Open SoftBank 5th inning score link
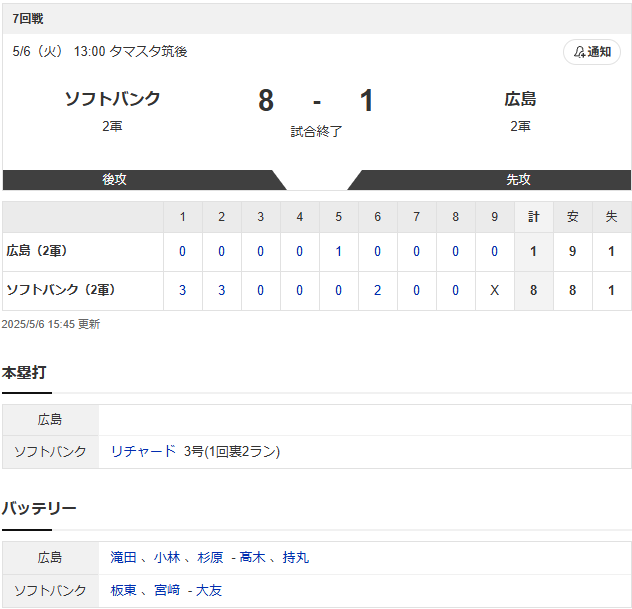The image size is (632, 609). [x=339, y=290]
